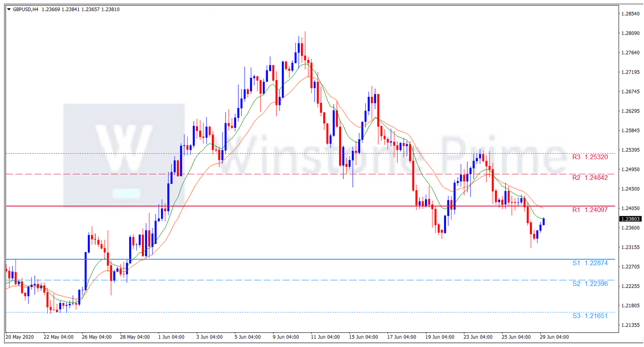
Task: Click the 1 Jun 04:00 time label
Action: [171, 337]
